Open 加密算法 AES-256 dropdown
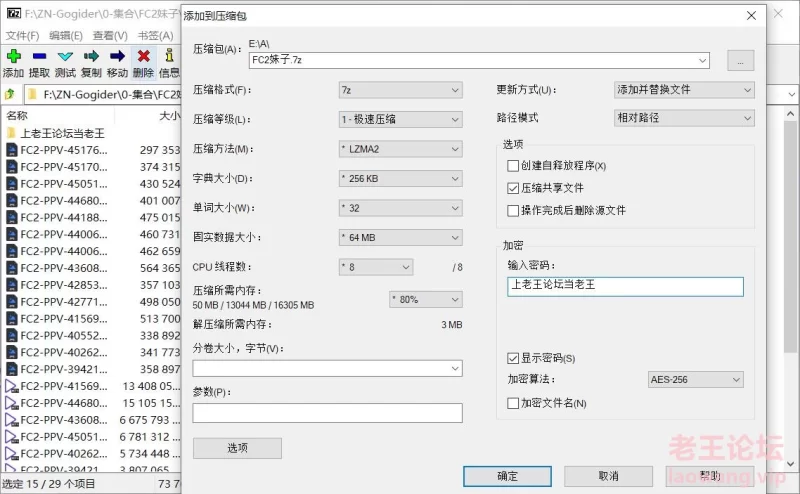 click(695, 380)
